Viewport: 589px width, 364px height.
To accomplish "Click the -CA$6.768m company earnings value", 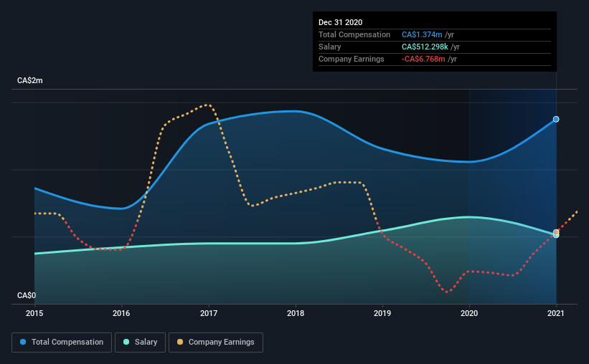I will point(423,59).
